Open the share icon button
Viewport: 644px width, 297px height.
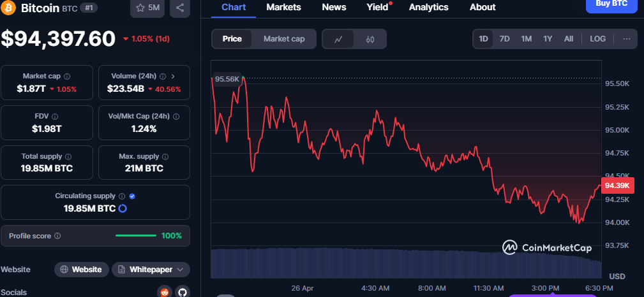(x=179, y=8)
